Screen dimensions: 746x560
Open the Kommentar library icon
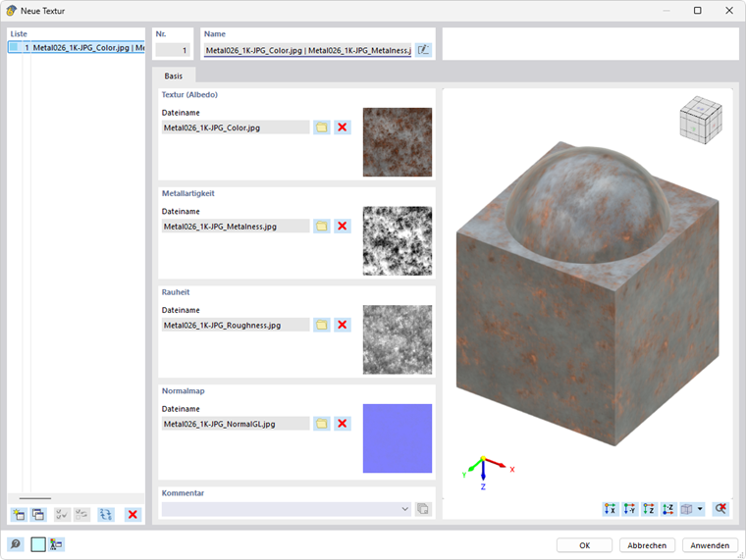coord(423,509)
